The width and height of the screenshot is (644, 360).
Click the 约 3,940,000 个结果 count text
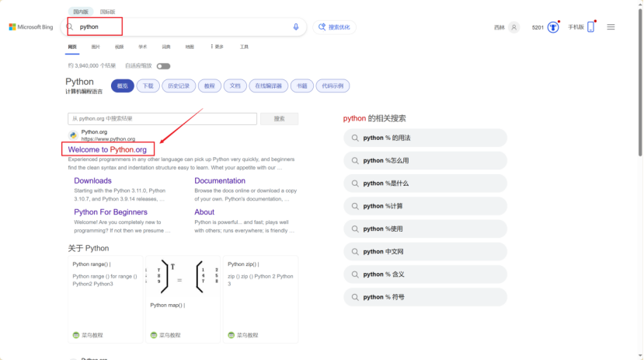(92, 66)
